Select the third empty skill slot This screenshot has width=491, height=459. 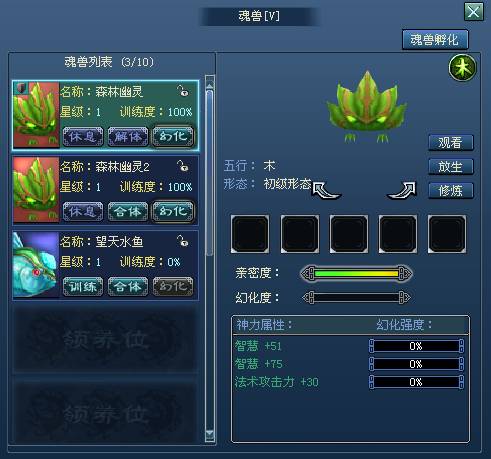point(349,234)
